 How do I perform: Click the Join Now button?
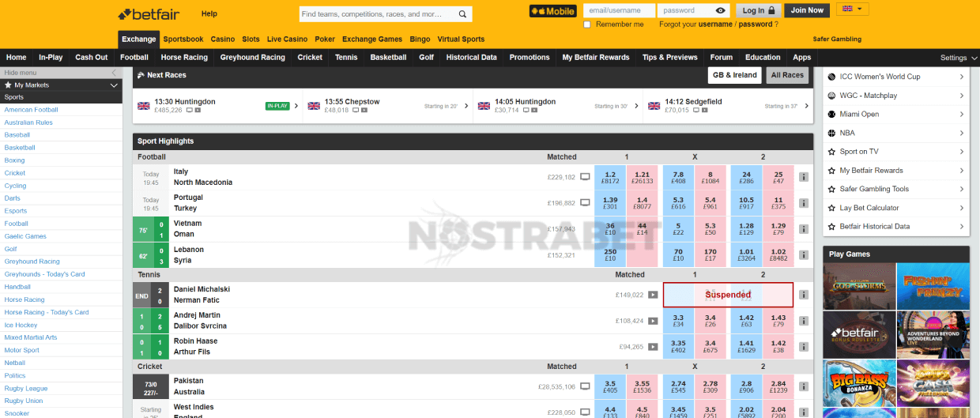(x=807, y=10)
